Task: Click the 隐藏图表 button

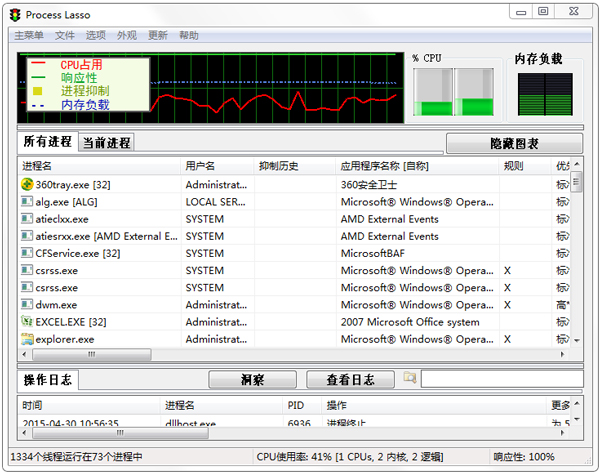Action: pos(514,144)
